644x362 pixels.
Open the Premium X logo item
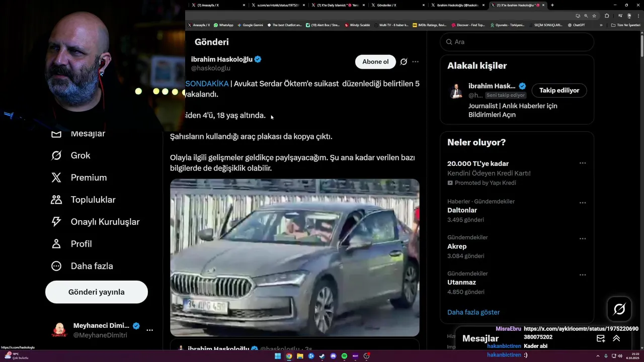pyautogui.click(x=79, y=177)
